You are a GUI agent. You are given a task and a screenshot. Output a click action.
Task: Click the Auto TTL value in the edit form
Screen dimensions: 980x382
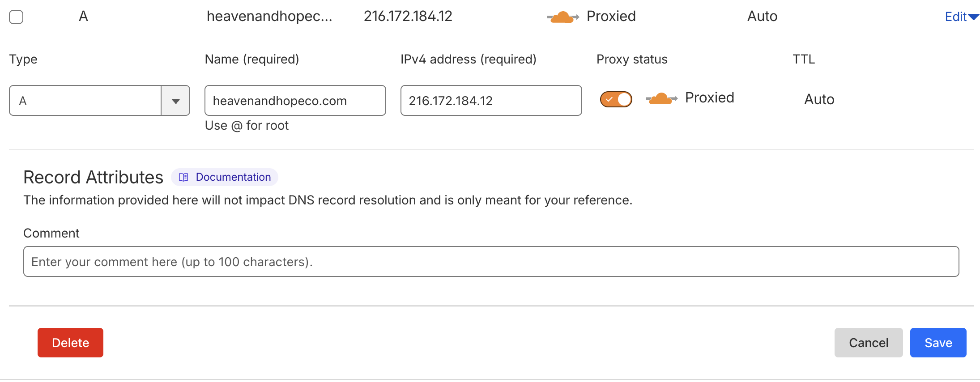point(819,99)
